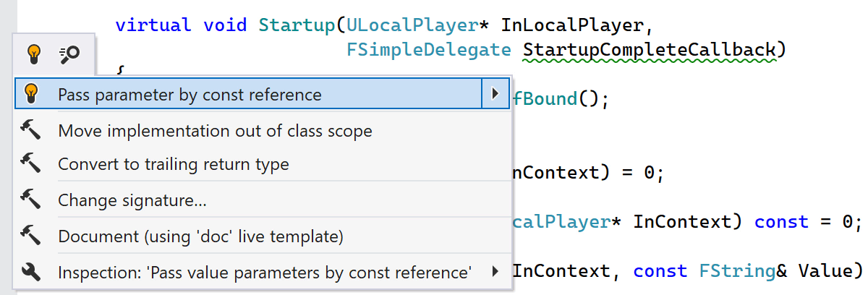Select Convert to trailing return type
This screenshot has height=295, width=868.
pos(174,164)
